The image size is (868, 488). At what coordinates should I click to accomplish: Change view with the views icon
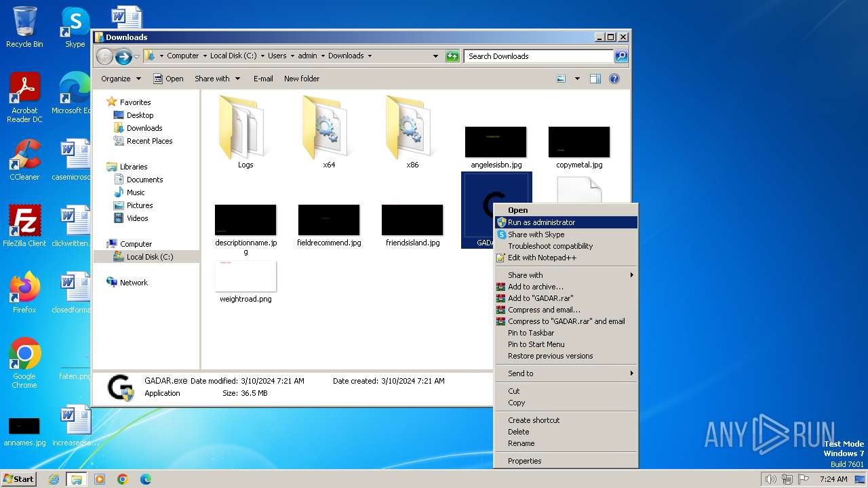tap(561, 79)
